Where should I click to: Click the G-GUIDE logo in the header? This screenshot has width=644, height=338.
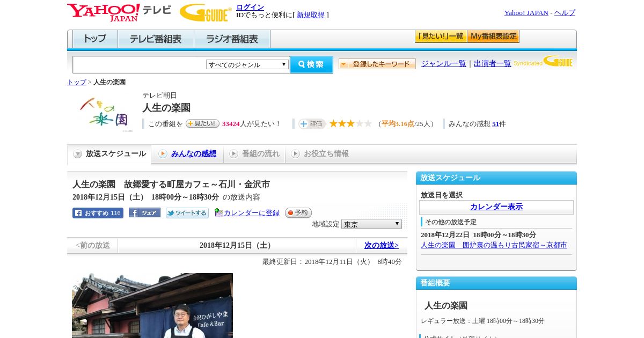pos(206,13)
